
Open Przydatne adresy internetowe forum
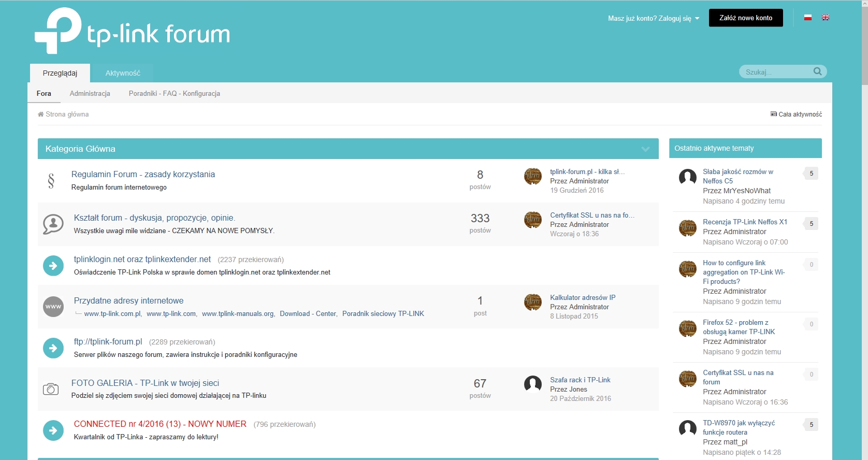128,300
